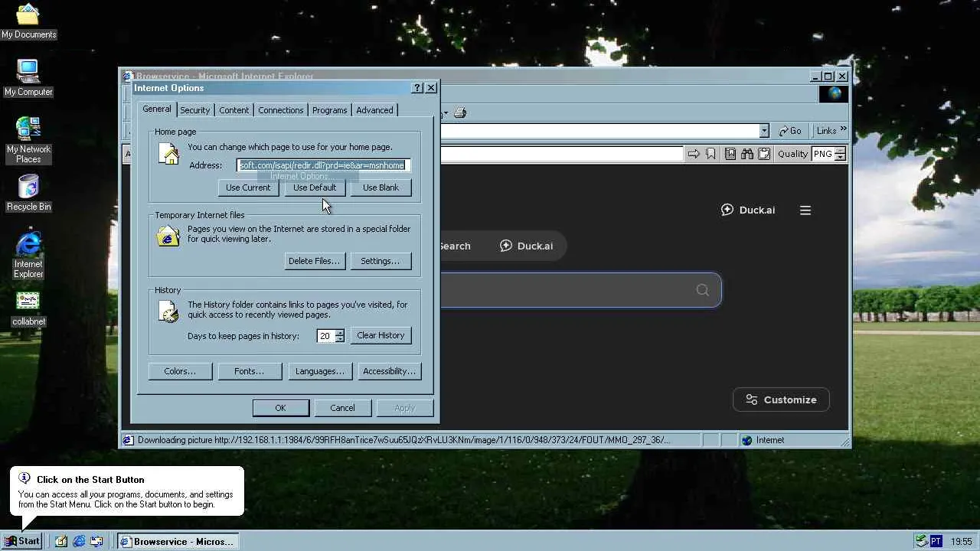Click the Browservice URL field
Screen dimensions: 980x551
tap(561, 154)
